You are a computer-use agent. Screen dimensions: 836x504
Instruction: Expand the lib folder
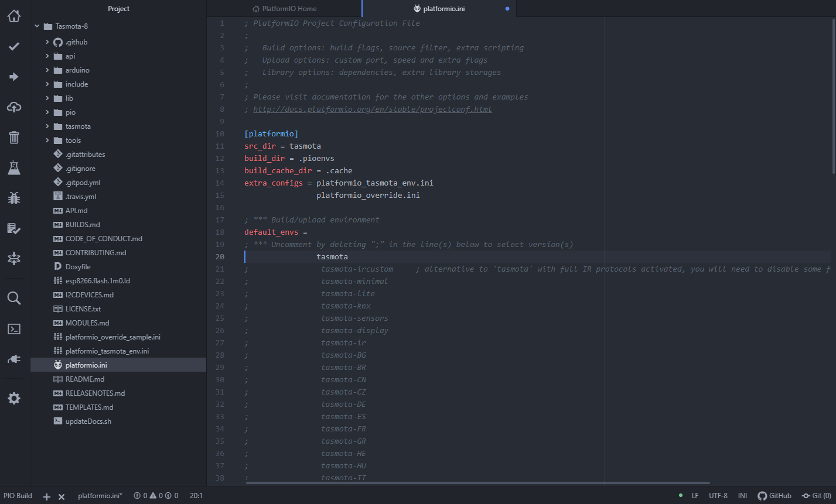47,98
